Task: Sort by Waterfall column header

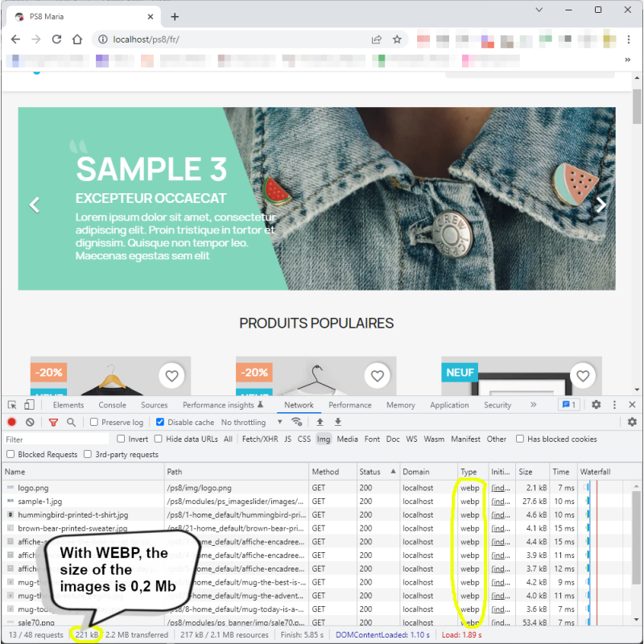Action: point(609,472)
